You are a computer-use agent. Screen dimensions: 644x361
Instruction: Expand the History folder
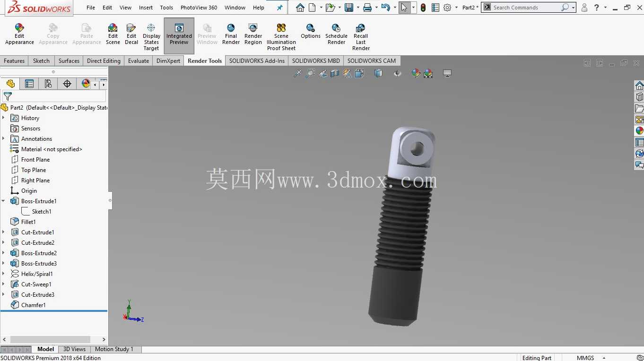click(3, 118)
